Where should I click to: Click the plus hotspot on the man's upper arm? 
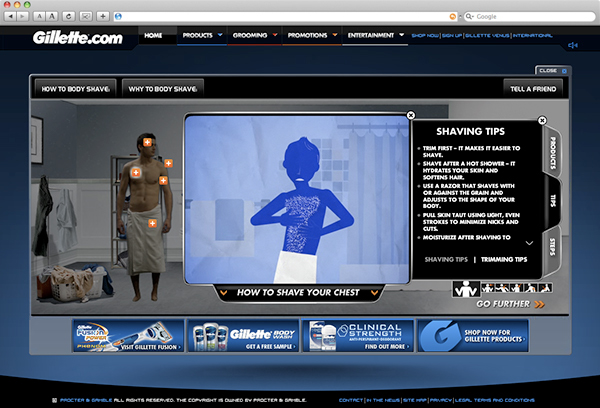(x=163, y=180)
